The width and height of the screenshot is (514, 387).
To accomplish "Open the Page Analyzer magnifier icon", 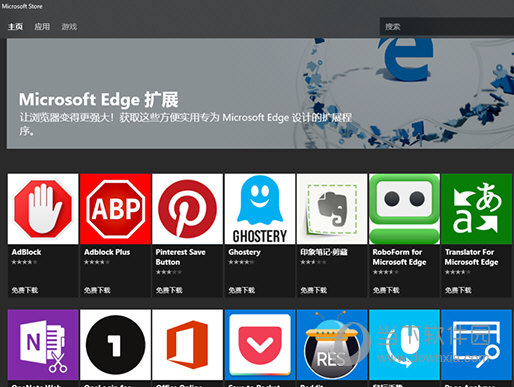I will coord(476,345).
